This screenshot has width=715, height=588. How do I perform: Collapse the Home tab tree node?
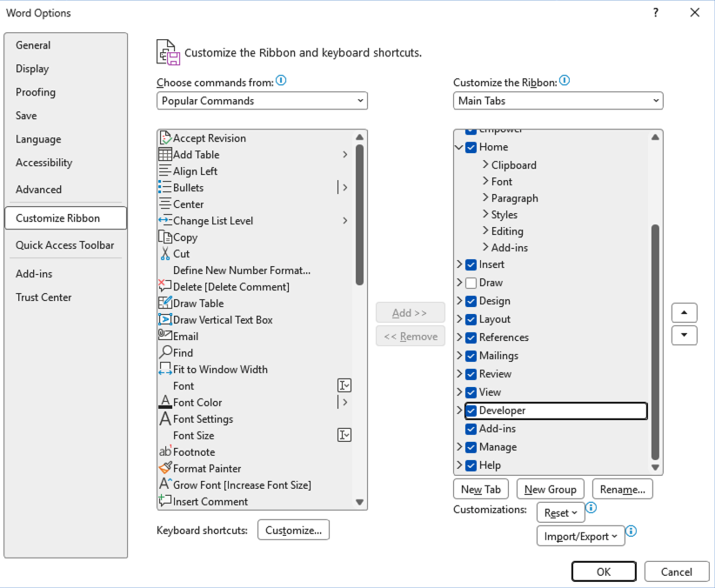(459, 147)
